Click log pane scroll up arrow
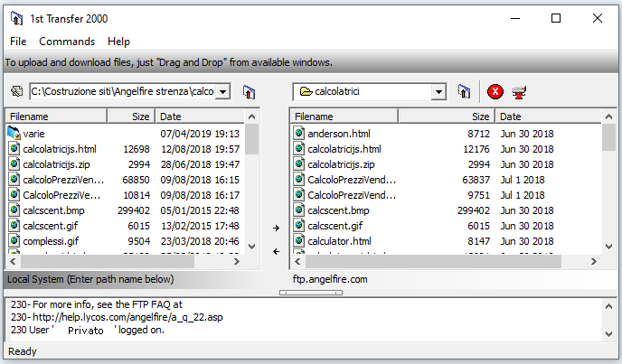The width and height of the screenshot is (622, 364). point(609,306)
